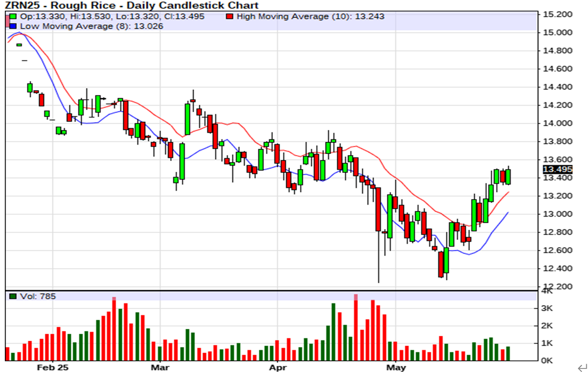
Task: Click the pink marker at chart's top-left corner
Action: point(7,21)
